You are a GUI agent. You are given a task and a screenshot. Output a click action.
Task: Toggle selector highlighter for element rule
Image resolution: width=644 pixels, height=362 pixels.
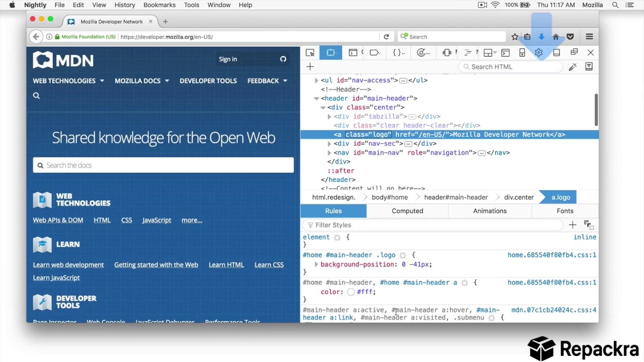click(337, 237)
